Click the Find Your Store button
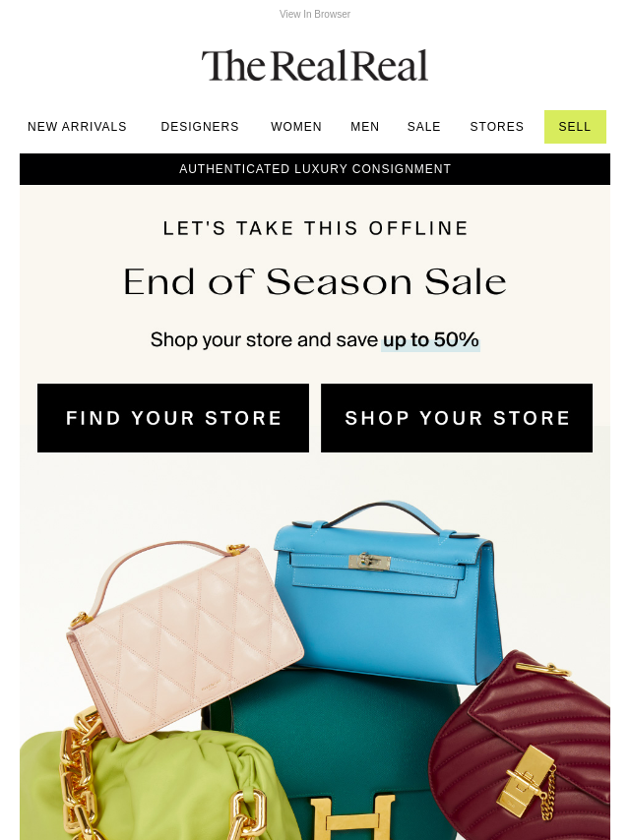The width and height of the screenshot is (630, 840). [x=173, y=418]
